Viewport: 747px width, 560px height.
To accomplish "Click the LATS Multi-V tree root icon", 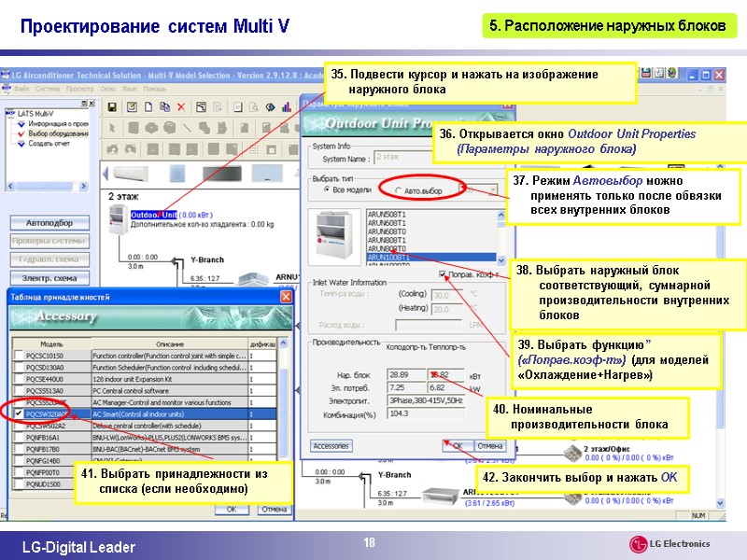I will point(10,113).
